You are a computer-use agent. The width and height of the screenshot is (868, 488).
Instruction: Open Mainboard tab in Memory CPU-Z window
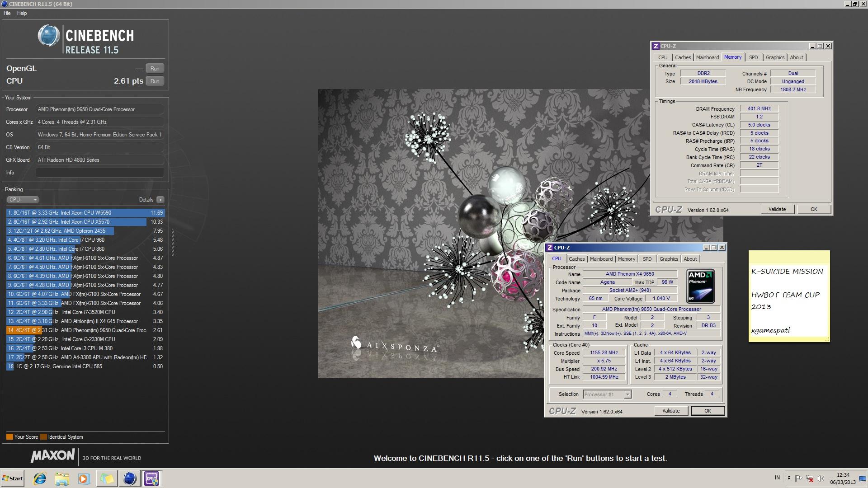click(x=708, y=57)
